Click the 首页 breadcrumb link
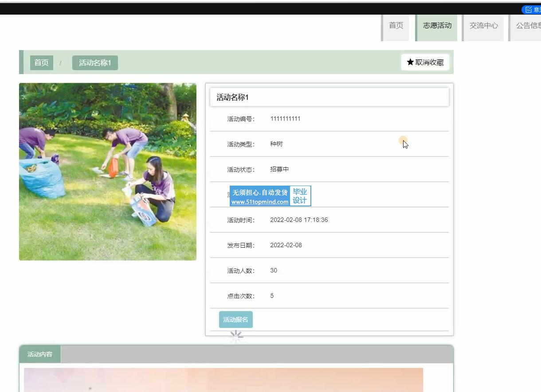 tap(41, 62)
